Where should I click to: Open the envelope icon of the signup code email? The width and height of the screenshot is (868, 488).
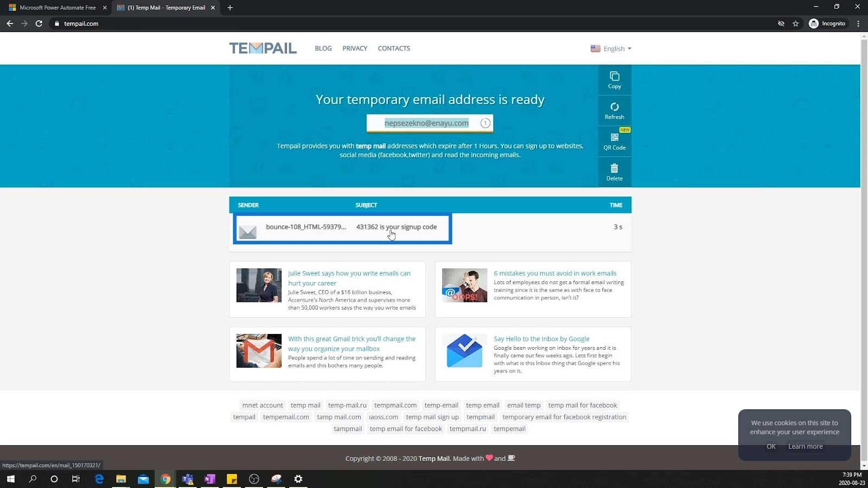click(x=248, y=231)
